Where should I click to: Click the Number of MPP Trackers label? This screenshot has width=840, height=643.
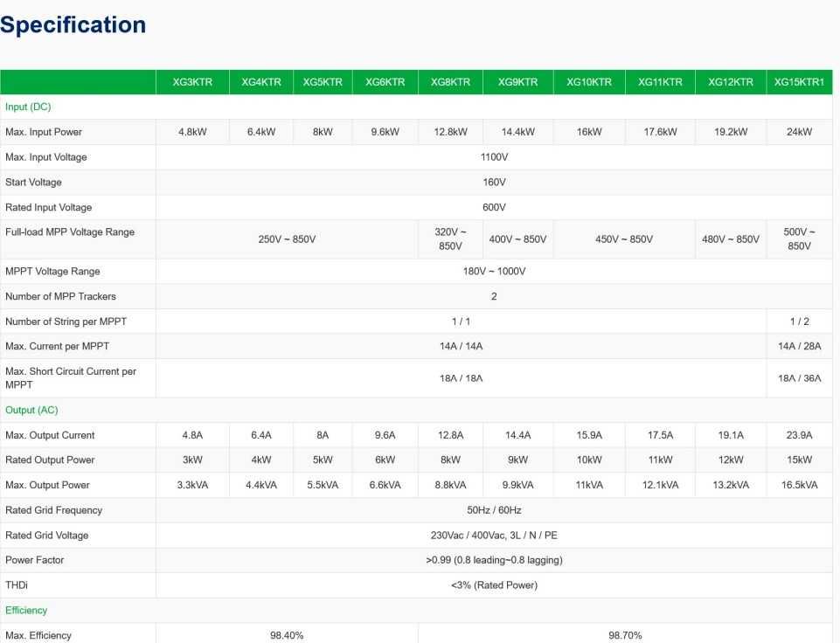[x=60, y=296]
